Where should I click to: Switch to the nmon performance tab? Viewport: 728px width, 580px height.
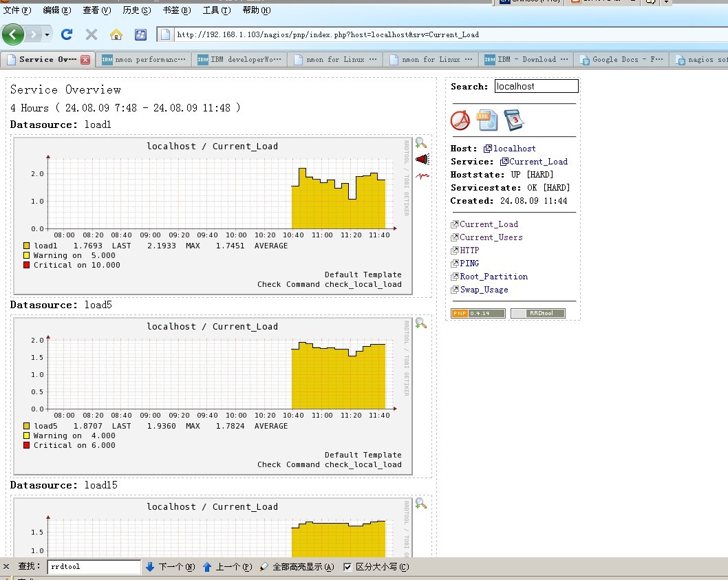pos(143,59)
